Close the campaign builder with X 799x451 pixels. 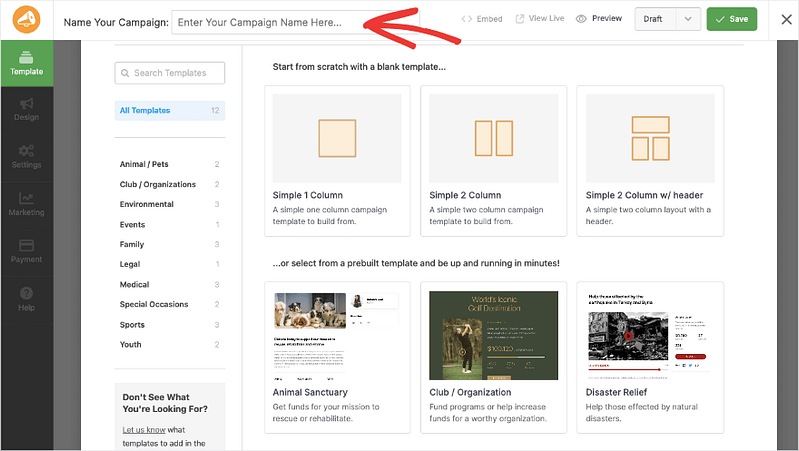pyautogui.click(x=782, y=19)
